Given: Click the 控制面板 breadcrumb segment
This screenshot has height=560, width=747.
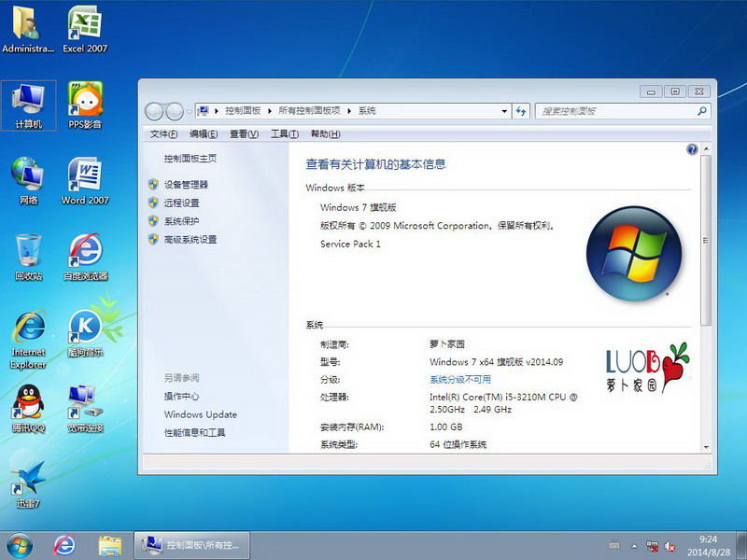Looking at the screenshot, I should point(243,111).
